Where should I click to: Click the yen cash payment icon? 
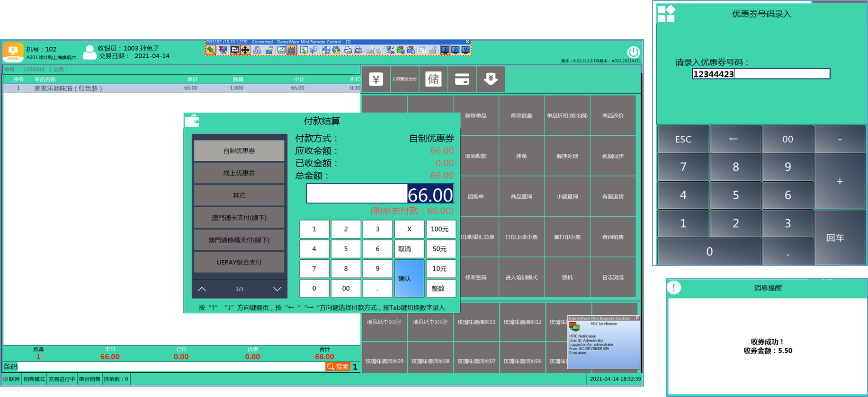(x=376, y=79)
